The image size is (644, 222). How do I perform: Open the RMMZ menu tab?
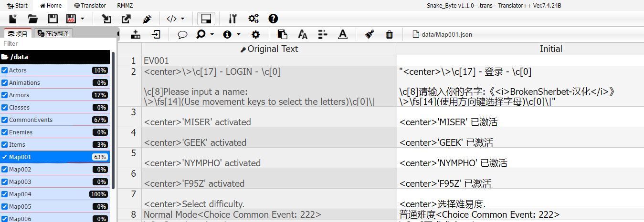[x=125, y=5]
